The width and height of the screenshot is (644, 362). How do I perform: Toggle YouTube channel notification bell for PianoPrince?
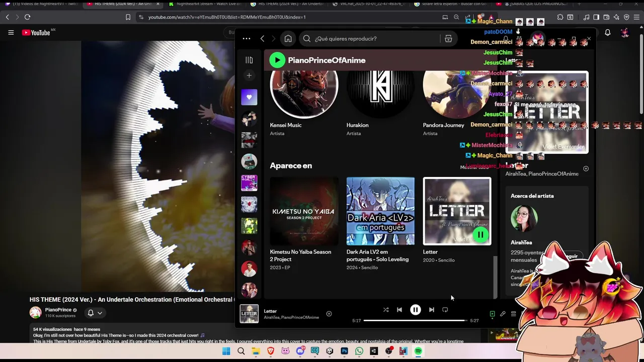tap(91, 313)
